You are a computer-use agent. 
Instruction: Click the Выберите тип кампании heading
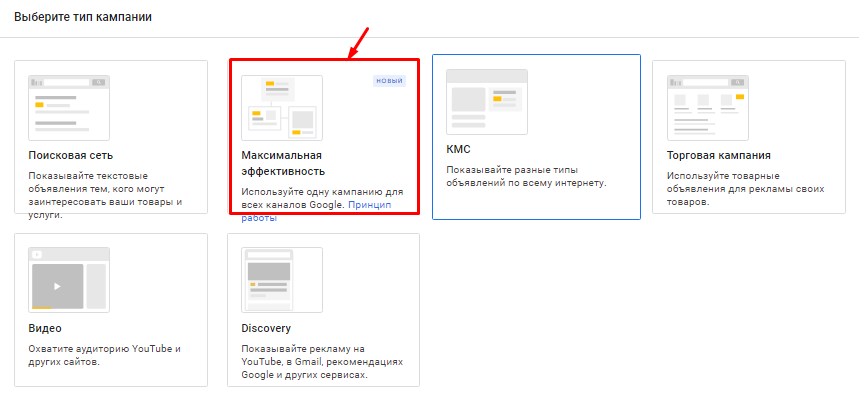[x=83, y=17]
